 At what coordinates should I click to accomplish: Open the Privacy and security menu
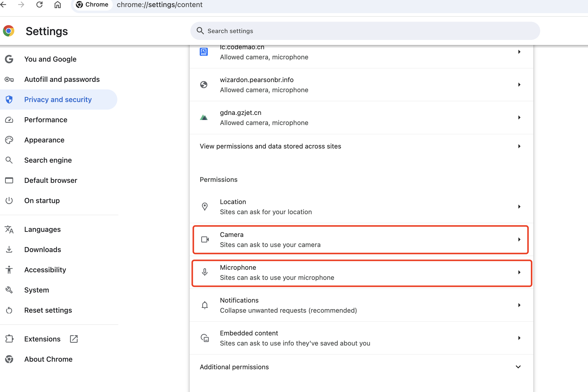(x=58, y=100)
